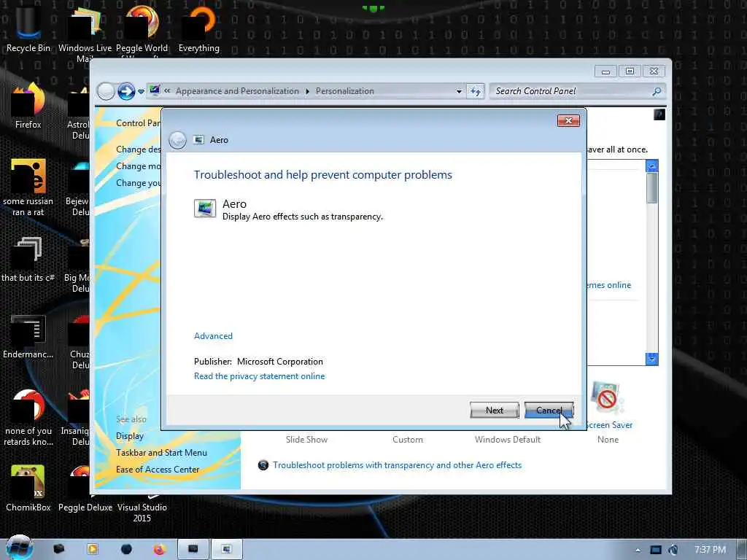This screenshot has height=560, width=747.
Task: Open Ease of Access Center link
Action: (x=158, y=469)
